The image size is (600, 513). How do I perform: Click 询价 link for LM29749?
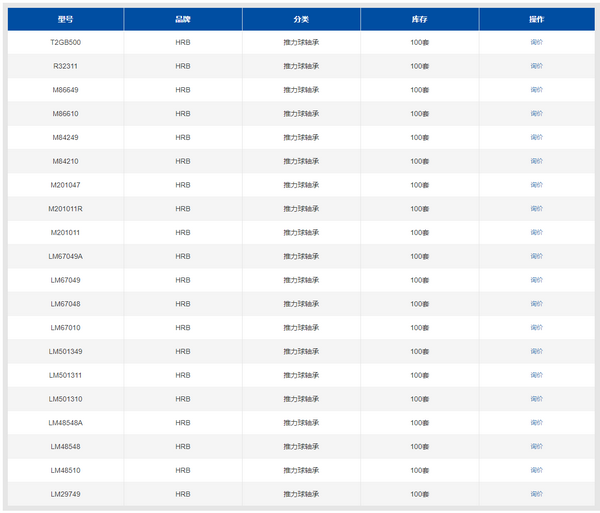click(536, 494)
